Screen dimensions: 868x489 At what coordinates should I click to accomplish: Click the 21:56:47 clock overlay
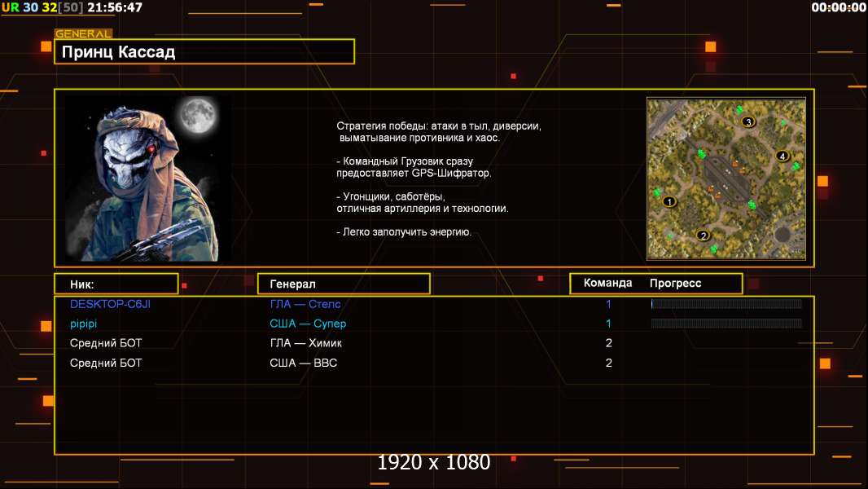click(115, 8)
